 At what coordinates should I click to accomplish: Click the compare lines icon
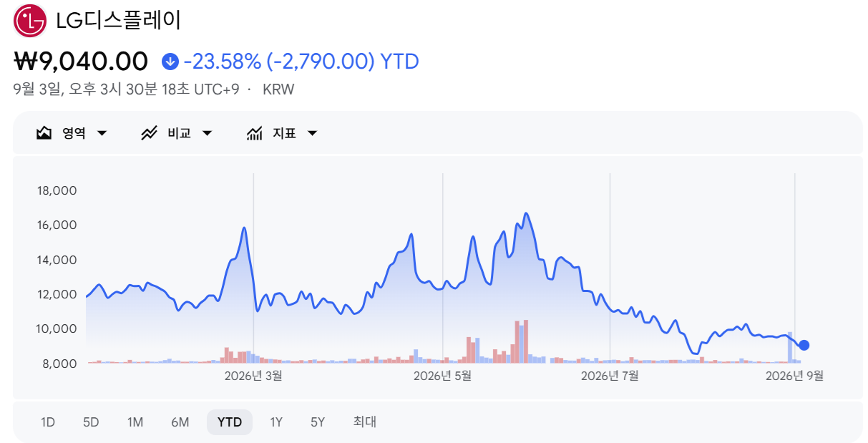(149, 133)
